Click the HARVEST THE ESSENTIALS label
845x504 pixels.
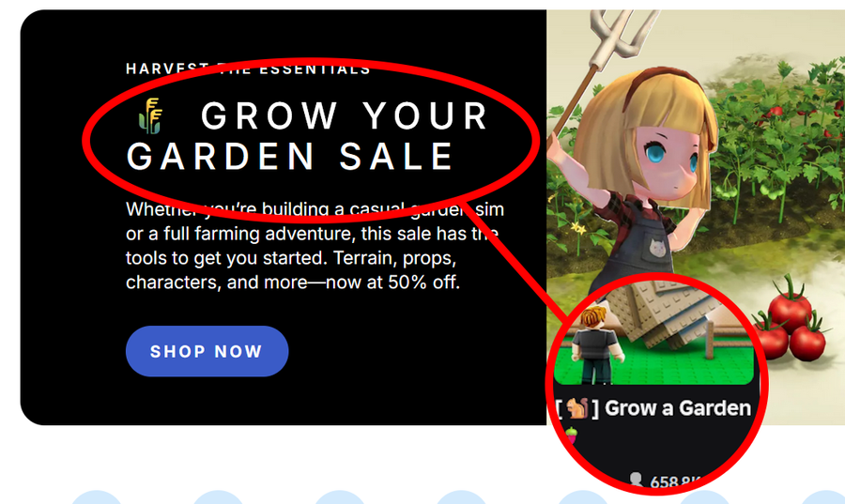(x=248, y=69)
